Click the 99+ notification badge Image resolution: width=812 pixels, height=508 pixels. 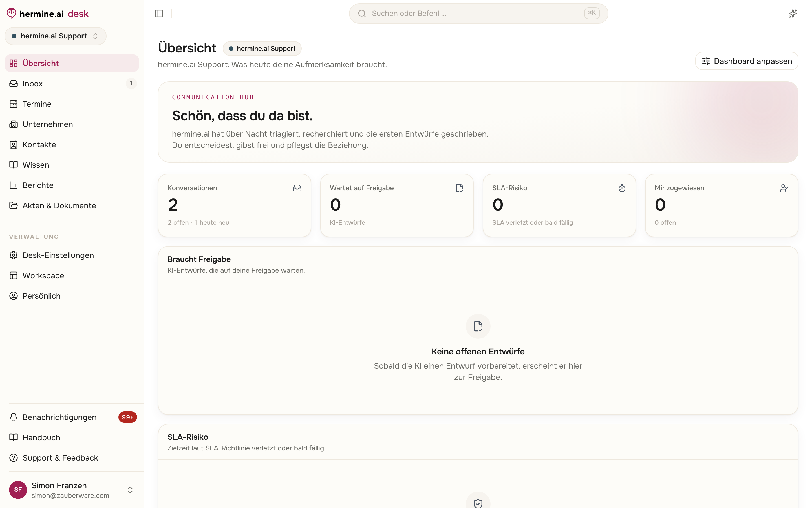(127, 417)
